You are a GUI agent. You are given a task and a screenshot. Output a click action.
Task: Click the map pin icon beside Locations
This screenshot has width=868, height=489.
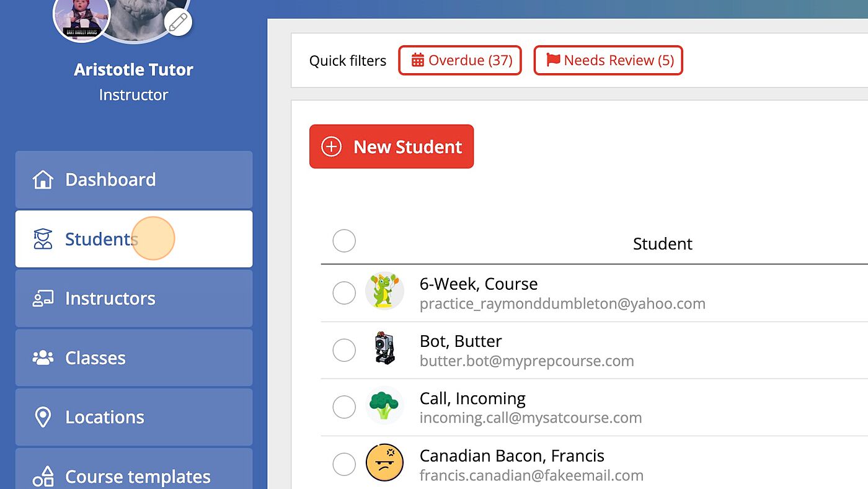43,417
